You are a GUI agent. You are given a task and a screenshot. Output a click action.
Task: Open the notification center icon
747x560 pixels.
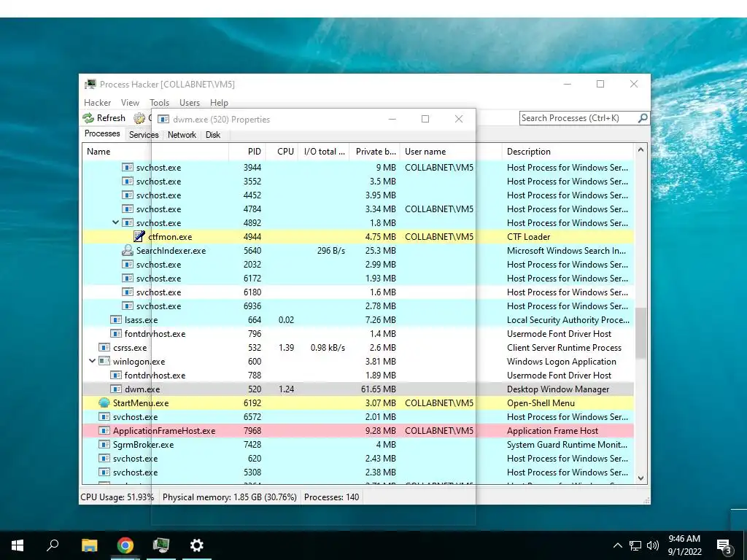tap(724, 545)
